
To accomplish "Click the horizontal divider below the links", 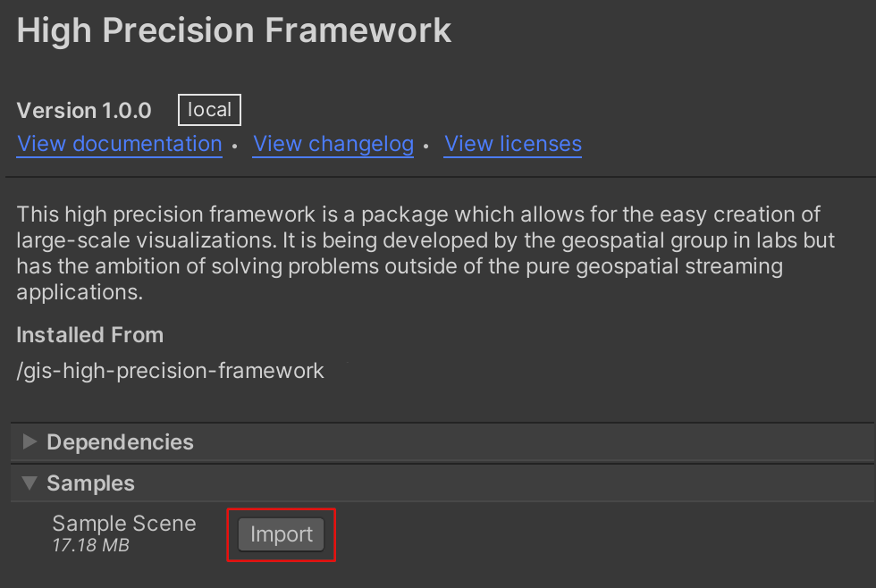I will (440, 177).
